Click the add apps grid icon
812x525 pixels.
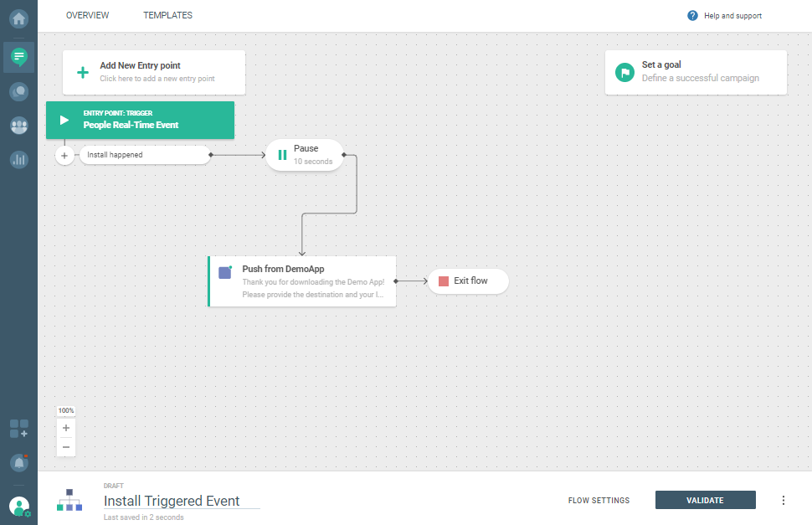point(18,429)
